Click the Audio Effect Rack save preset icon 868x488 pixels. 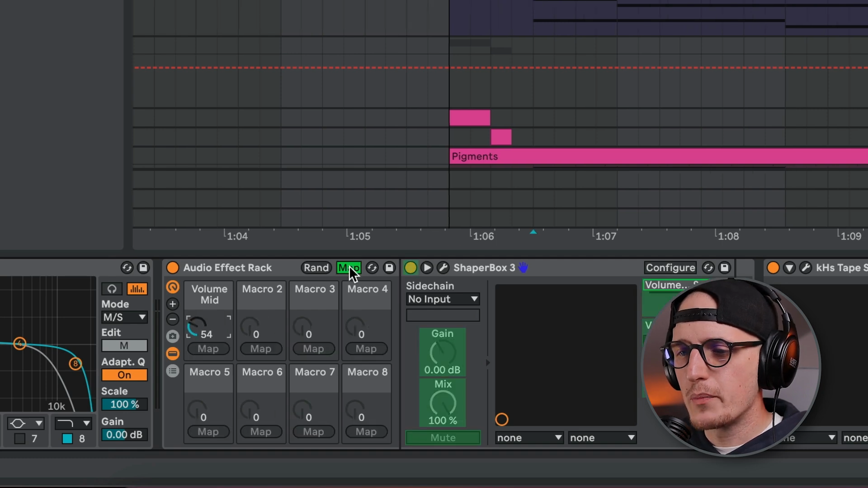click(389, 267)
